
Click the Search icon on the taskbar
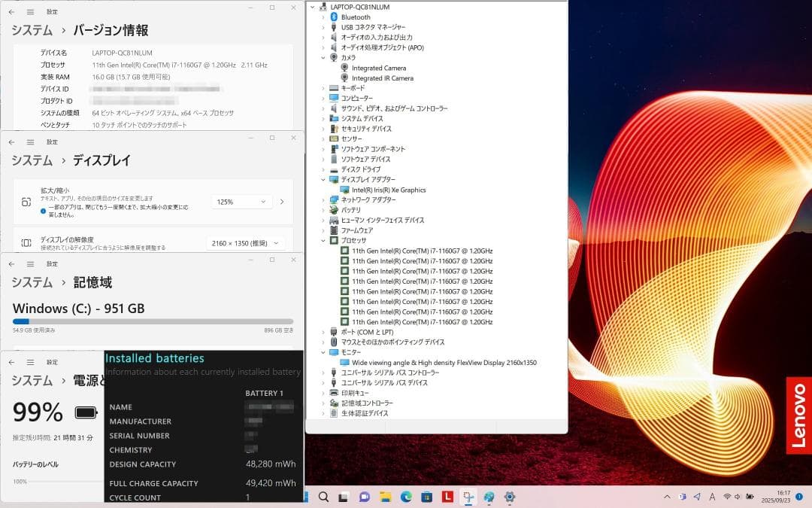[323, 497]
